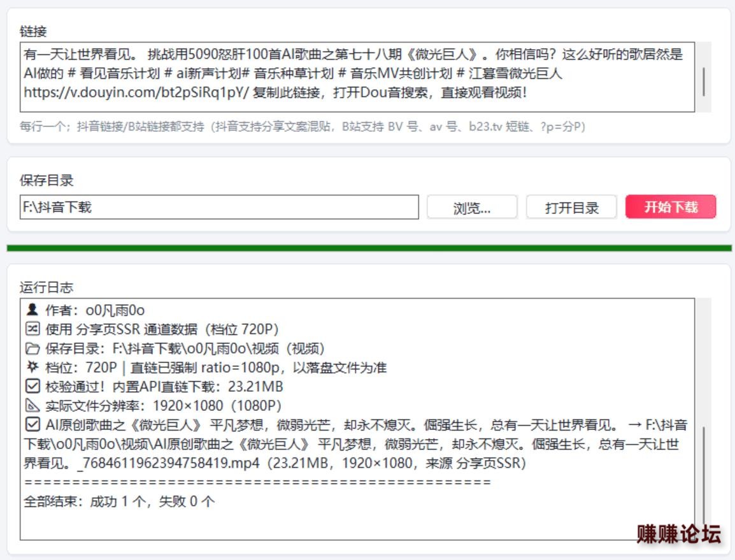Click the summary 全部结束: 成功 1 个, 失败 0 个
The height and width of the screenshot is (560, 735).
[120, 501]
